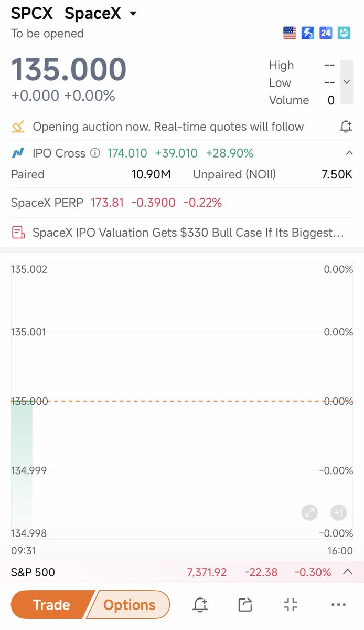This screenshot has width=364, height=630.
Task: Open the IPO Cross info circle icon
Action: click(x=95, y=153)
